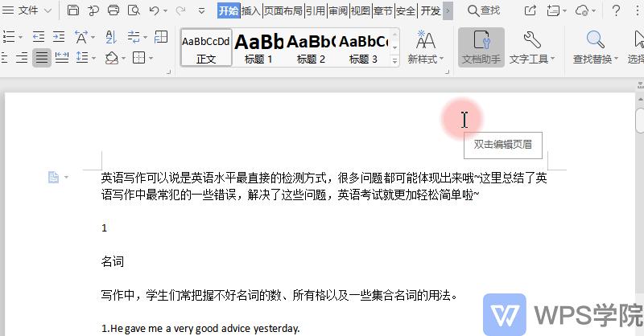
Task: Open the line spacing options
Action: (x=82, y=58)
